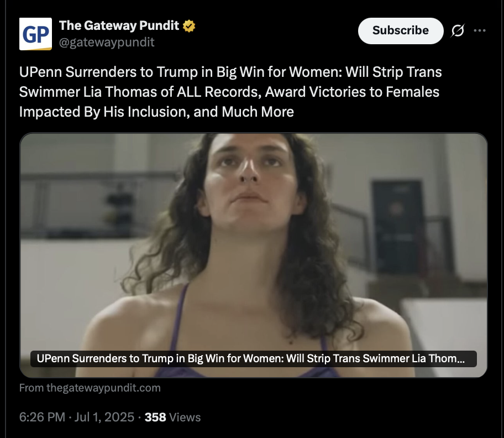Image resolution: width=504 pixels, height=438 pixels.
Task: Visit the @gatewaypundit handle link
Action: (107, 43)
